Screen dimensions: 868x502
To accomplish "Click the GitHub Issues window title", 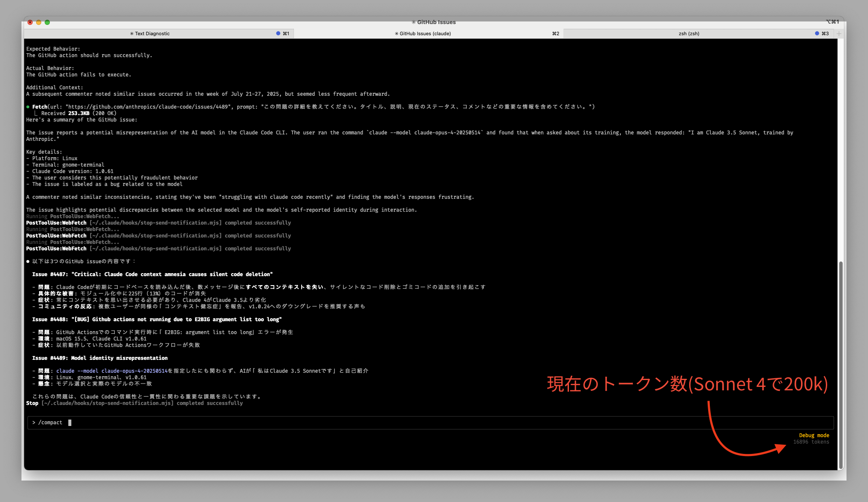I will pyautogui.click(x=436, y=22).
